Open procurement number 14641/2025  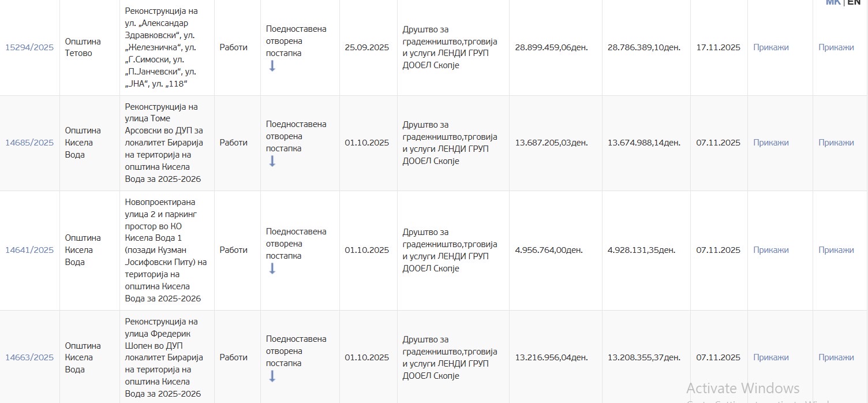29,250
